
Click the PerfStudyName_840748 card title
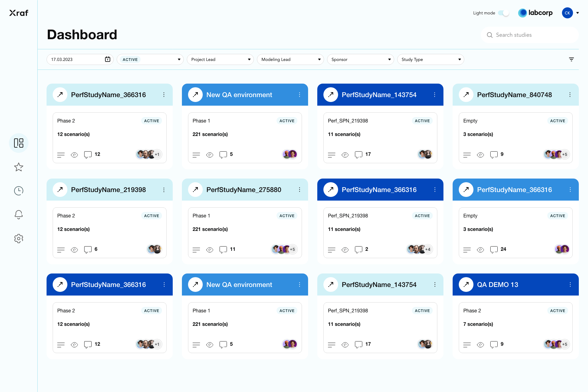coord(514,95)
